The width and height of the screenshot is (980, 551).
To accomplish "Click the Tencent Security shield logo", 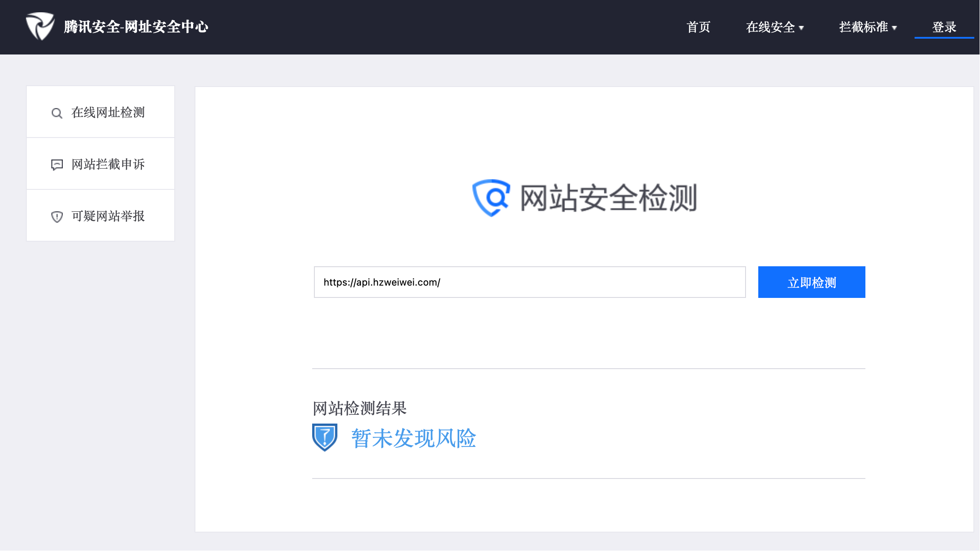I will 40,26.
